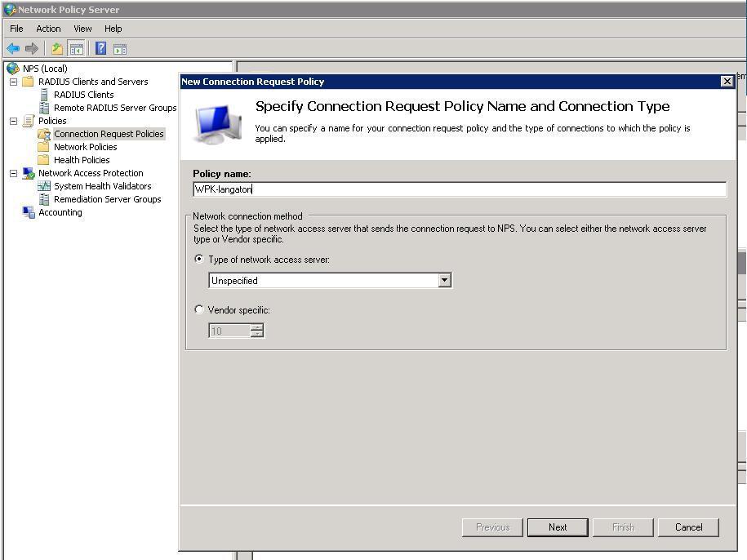Collapse the Policies tree node
The height and width of the screenshot is (560, 747).
[13, 121]
